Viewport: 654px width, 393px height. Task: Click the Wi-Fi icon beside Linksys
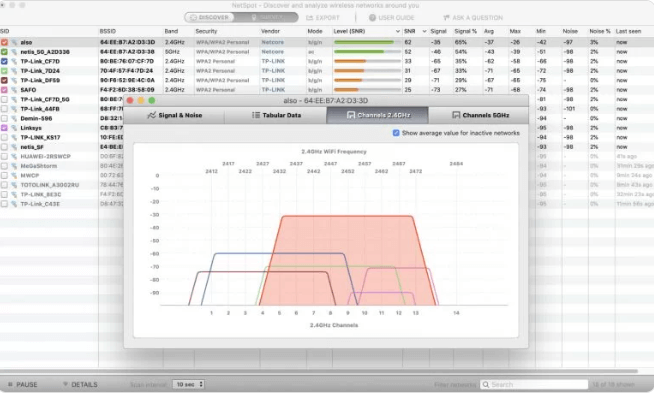14,128
